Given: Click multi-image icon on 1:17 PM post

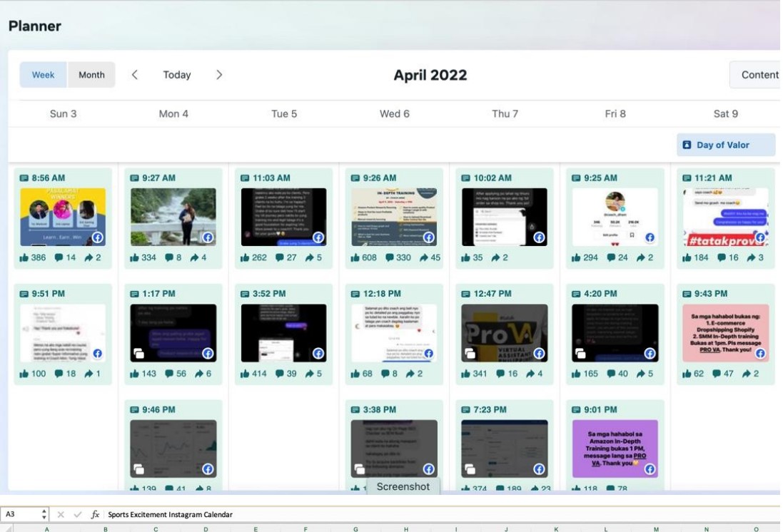Looking at the screenshot, I should coord(138,353).
